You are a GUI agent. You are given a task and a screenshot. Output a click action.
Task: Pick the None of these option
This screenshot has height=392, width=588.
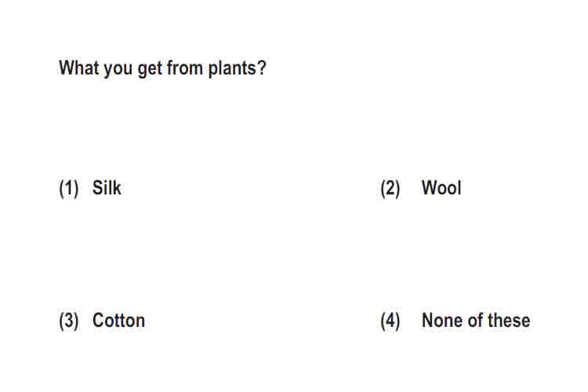476,321
